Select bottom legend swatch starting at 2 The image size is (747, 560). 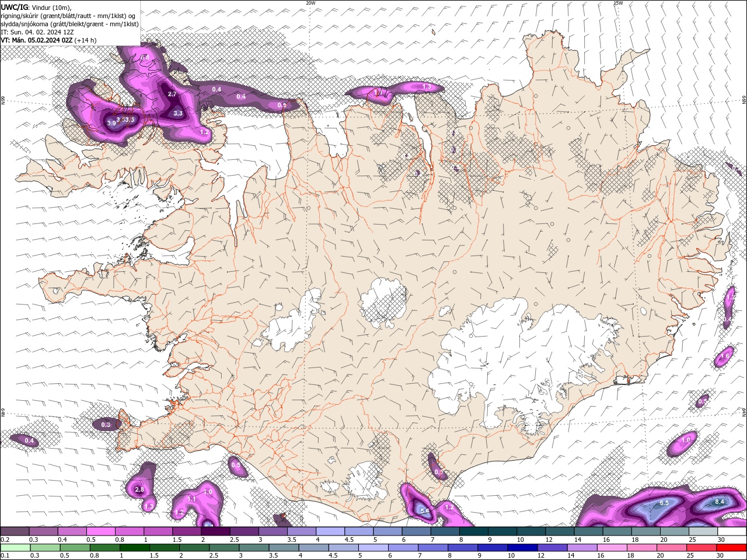click(x=194, y=547)
